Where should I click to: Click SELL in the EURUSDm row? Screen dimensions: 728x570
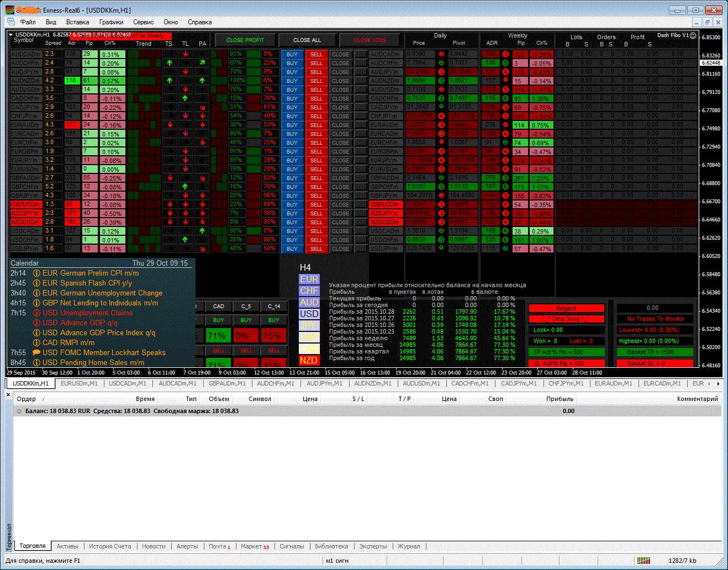(316, 169)
